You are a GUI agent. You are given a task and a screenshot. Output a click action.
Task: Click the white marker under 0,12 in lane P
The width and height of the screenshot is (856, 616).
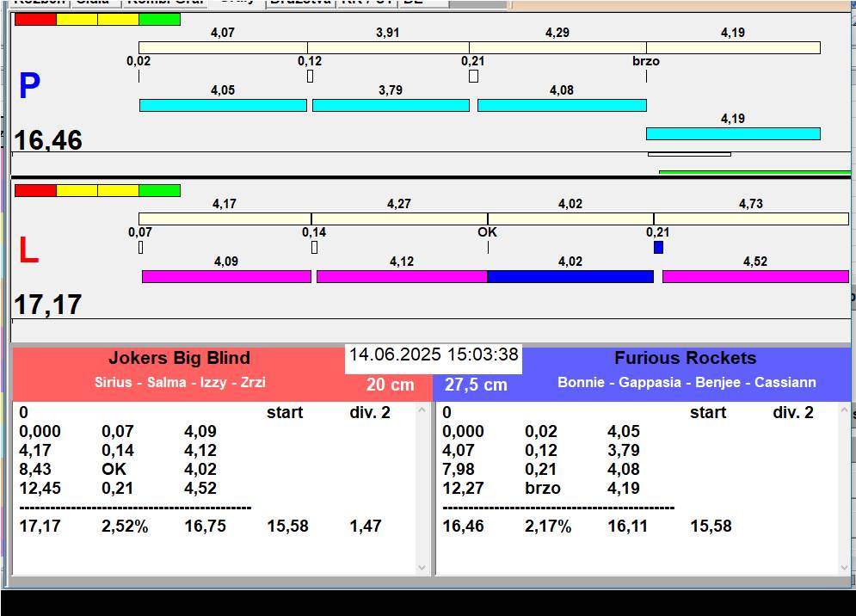coord(310,77)
